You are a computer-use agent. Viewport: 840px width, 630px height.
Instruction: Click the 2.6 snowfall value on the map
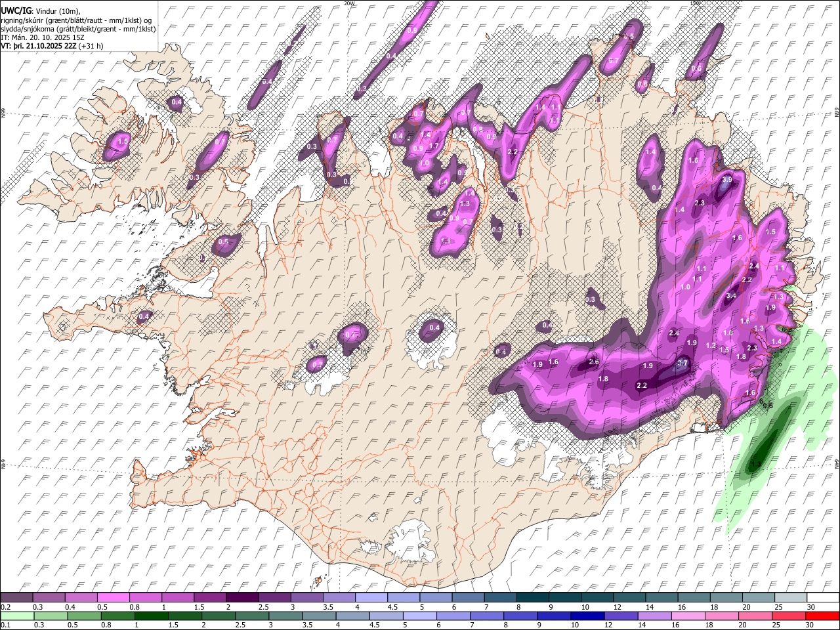594,362
